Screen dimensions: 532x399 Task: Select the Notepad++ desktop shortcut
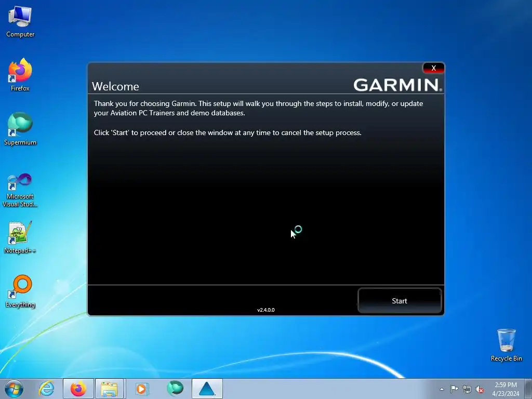20,237
